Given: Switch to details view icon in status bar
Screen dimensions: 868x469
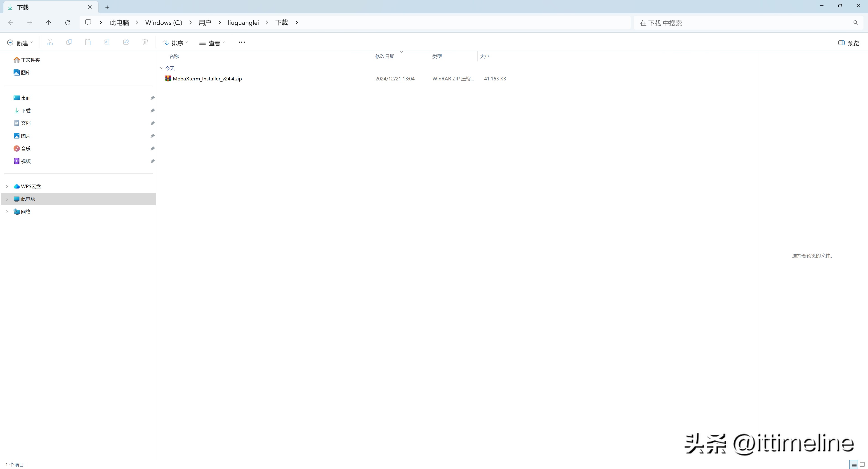Looking at the screenshot, I should tap(854, 465).
